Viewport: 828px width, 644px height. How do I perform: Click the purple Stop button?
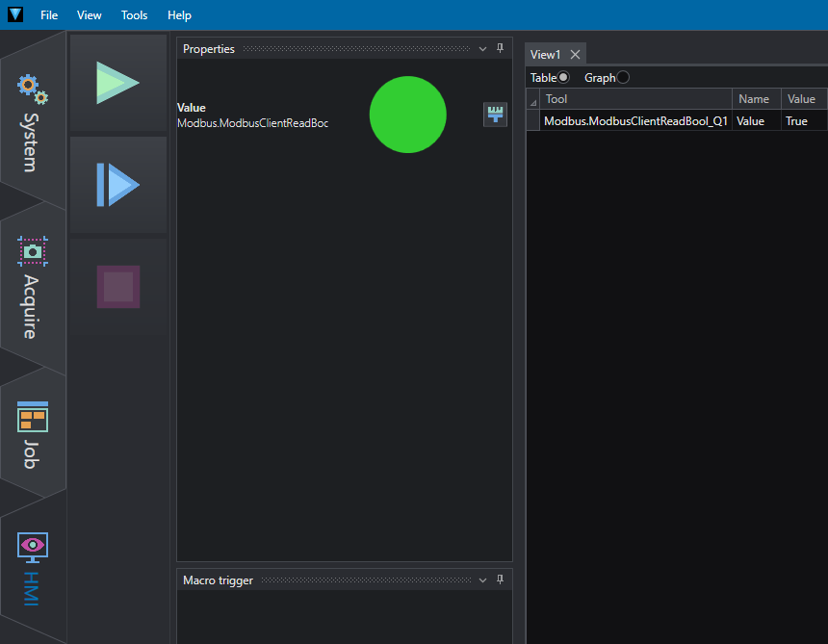[117, 287]
